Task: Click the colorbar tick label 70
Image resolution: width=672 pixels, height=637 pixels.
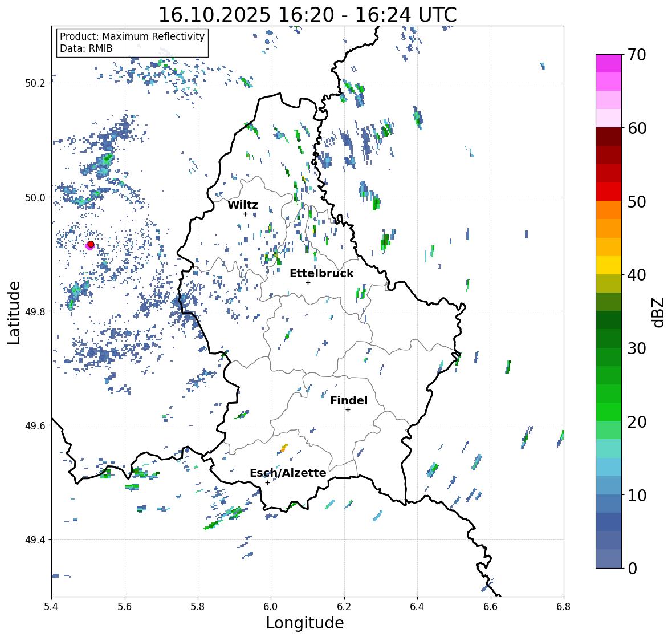Action: [637, 55]
